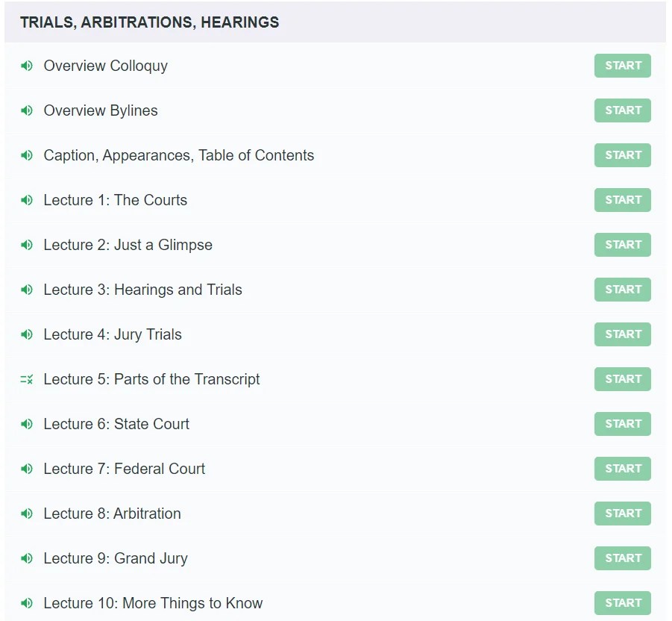Click the speaker icon for Lecture 3: Hearings and Trials
Screen dimensions: 672x621
pyautogui.click(x=27, y=290)
